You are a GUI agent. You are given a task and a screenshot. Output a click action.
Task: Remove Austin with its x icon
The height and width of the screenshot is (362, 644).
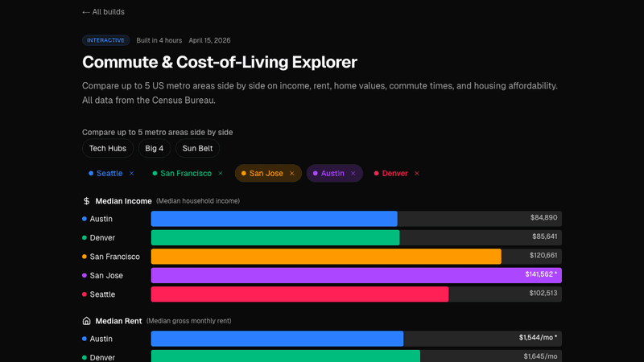tap(353, 173)
